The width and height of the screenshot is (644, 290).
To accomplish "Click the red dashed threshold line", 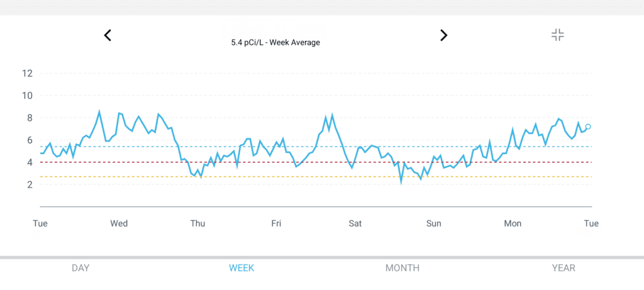I will 314,162.
